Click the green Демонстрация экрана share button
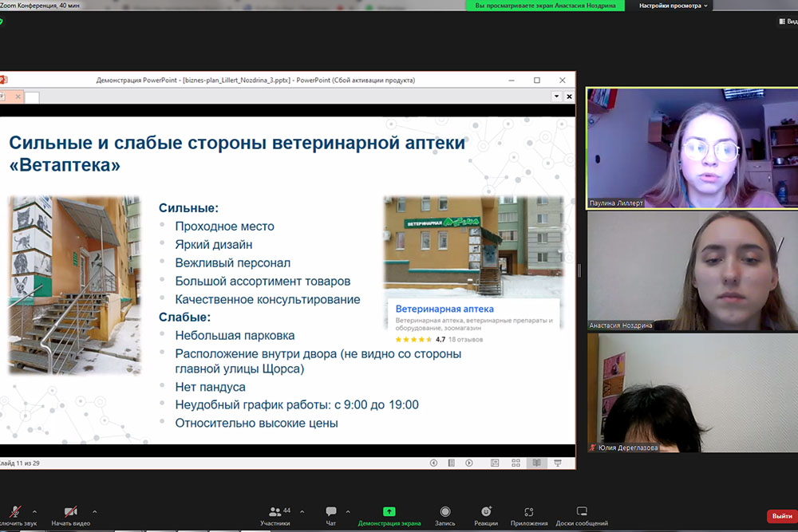Image resolution: width=798 pixels, height=532 pixels. coord(389,515)
